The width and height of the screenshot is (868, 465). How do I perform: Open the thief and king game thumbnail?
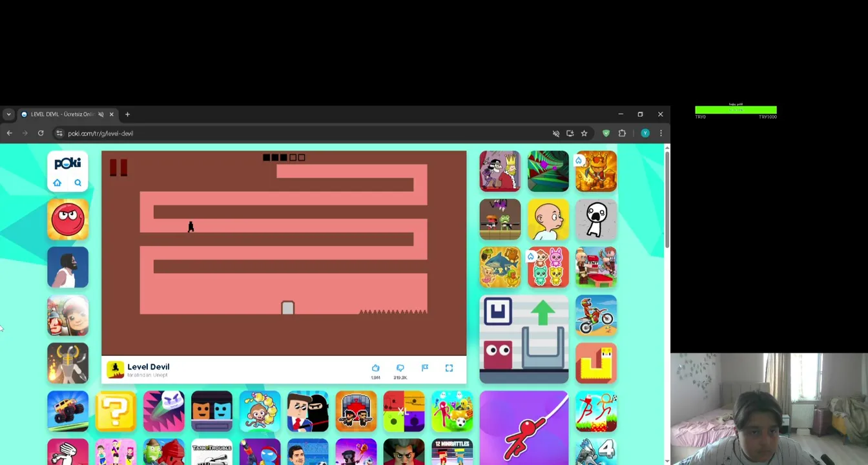tap(500, 171)
